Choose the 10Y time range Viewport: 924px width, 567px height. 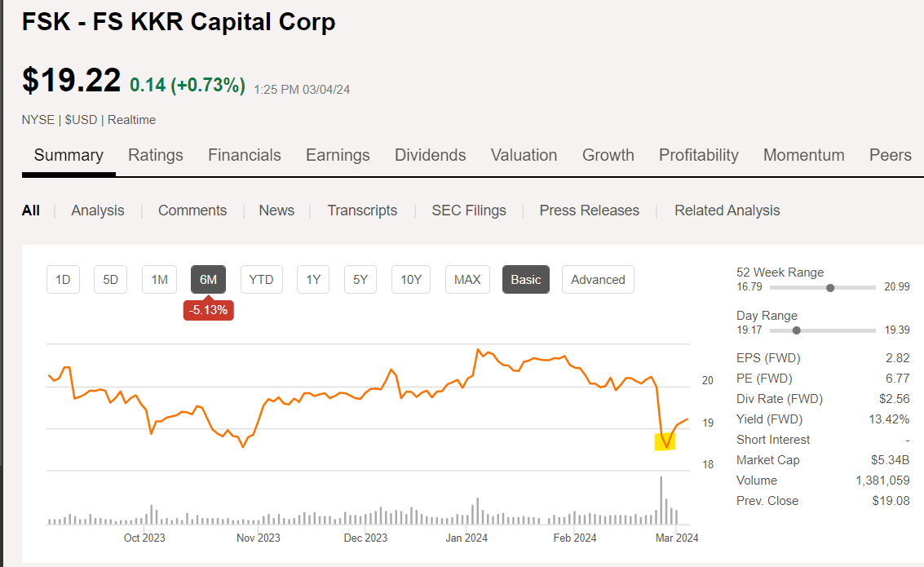coord(411,280)
